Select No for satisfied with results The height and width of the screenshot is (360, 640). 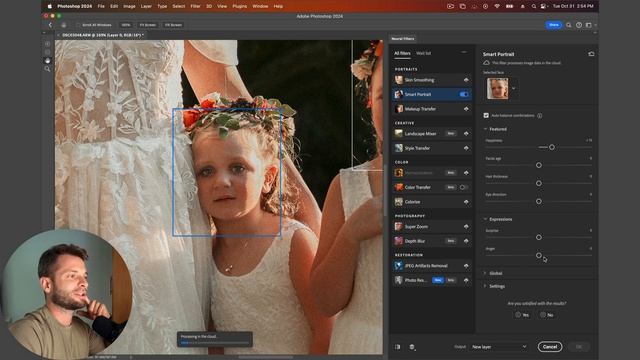click(547, 315)
